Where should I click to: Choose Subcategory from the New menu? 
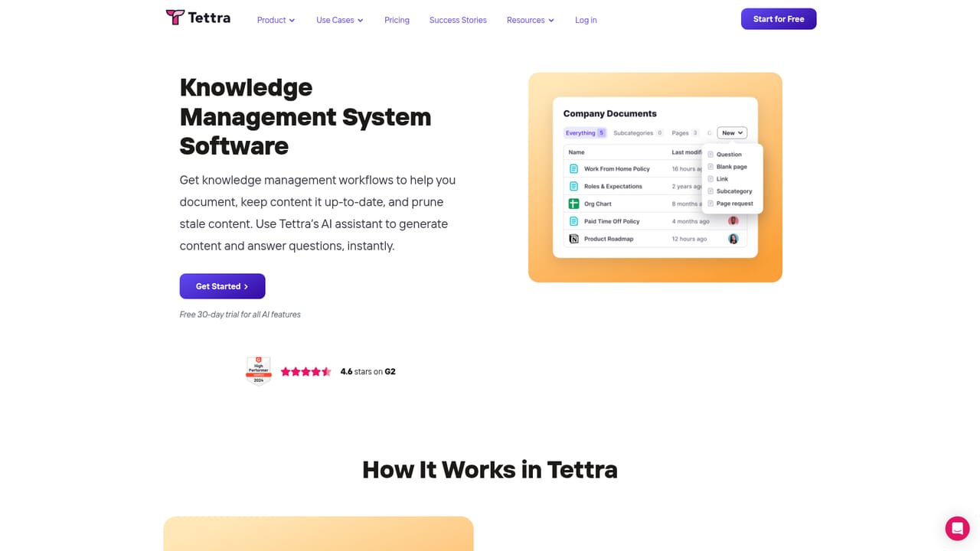click(x=734, y=191)
